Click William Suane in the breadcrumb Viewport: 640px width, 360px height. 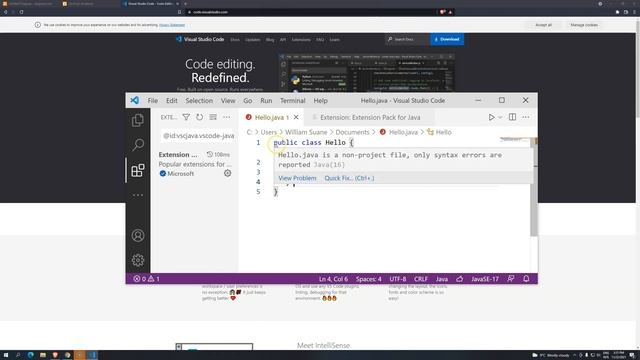(x=306, y=132)
